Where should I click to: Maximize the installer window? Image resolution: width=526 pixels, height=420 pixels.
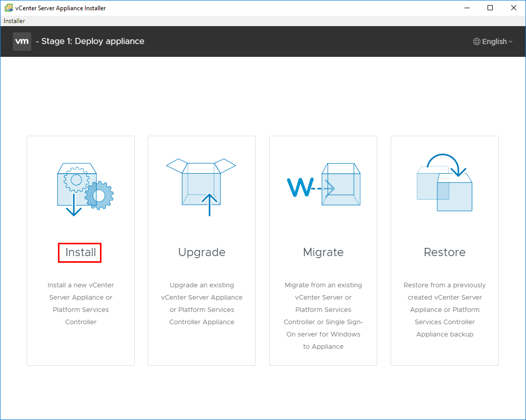tap(490, 8)
